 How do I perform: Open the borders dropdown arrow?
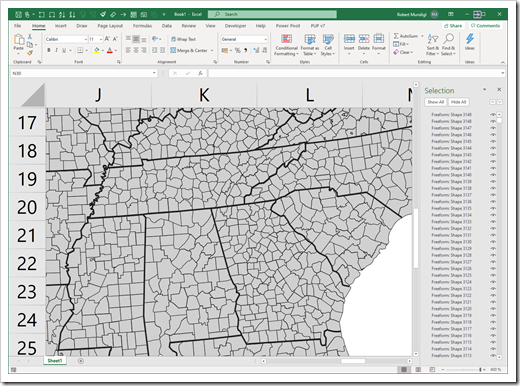[x=86, y=51]
